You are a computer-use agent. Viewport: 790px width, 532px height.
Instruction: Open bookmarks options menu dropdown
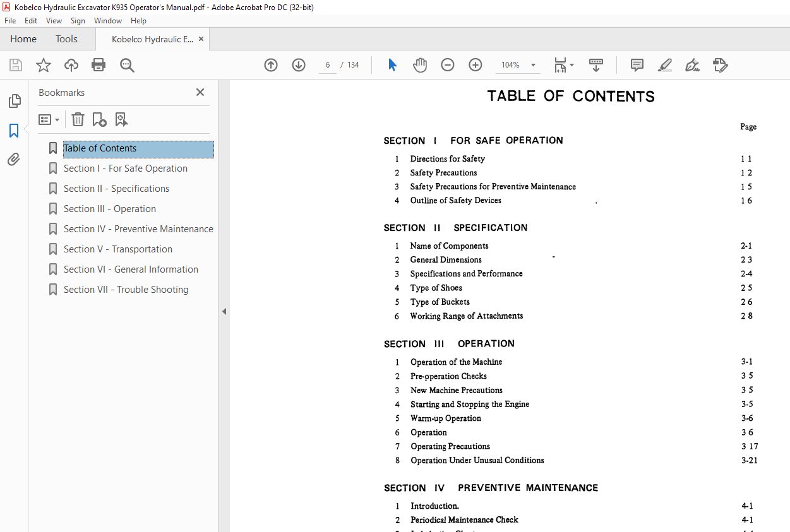49,119
